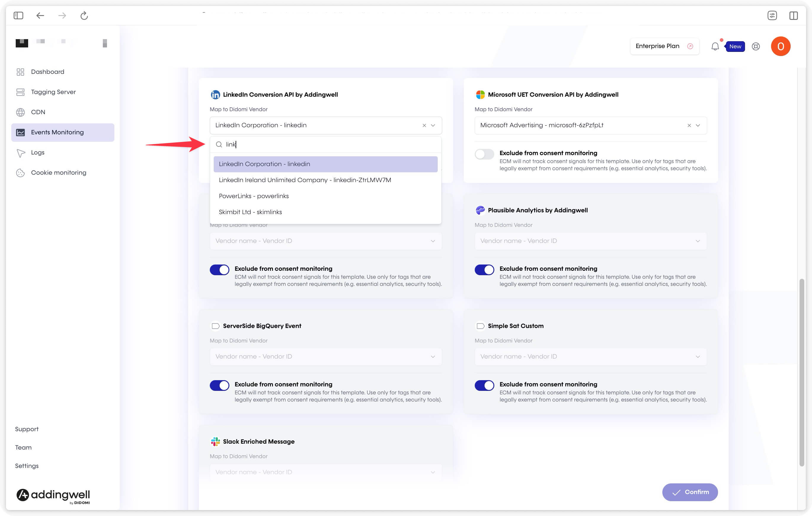Select LinkedIn Corporation - linkedin option
Image resolution: width=812 pixels, height=516 pixels.
click(325, 164)
